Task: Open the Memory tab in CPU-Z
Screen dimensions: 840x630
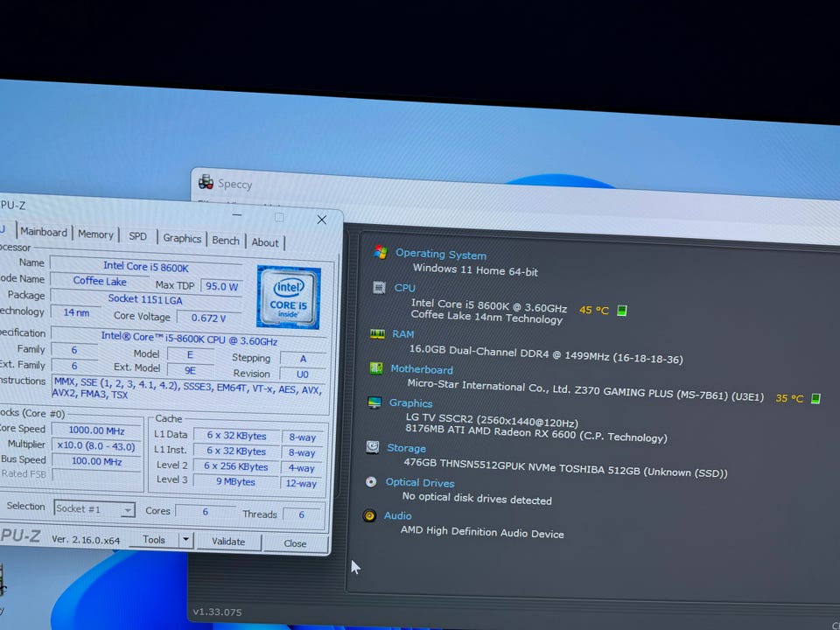Action: coord(95,234)
